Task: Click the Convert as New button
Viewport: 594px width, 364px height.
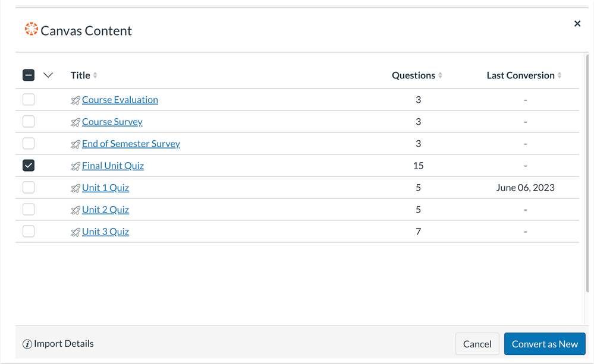Action: pos(545,344)
